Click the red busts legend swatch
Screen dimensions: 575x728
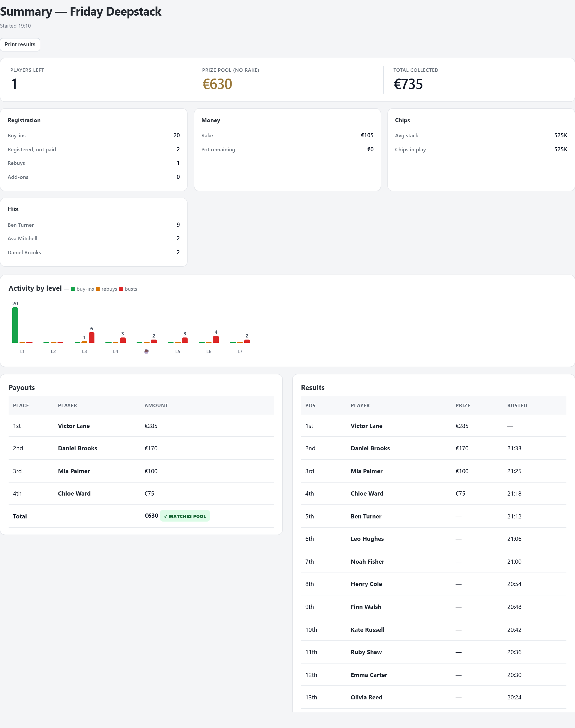121,289
